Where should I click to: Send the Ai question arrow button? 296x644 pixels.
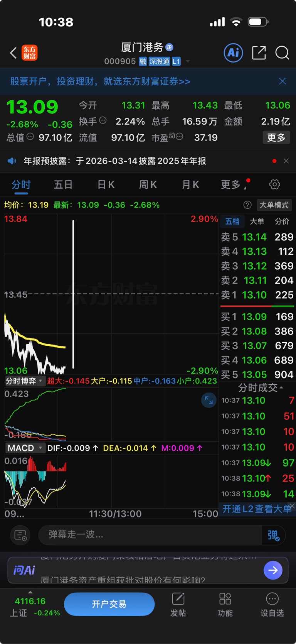pyautogui.click(x=273, y=570)
